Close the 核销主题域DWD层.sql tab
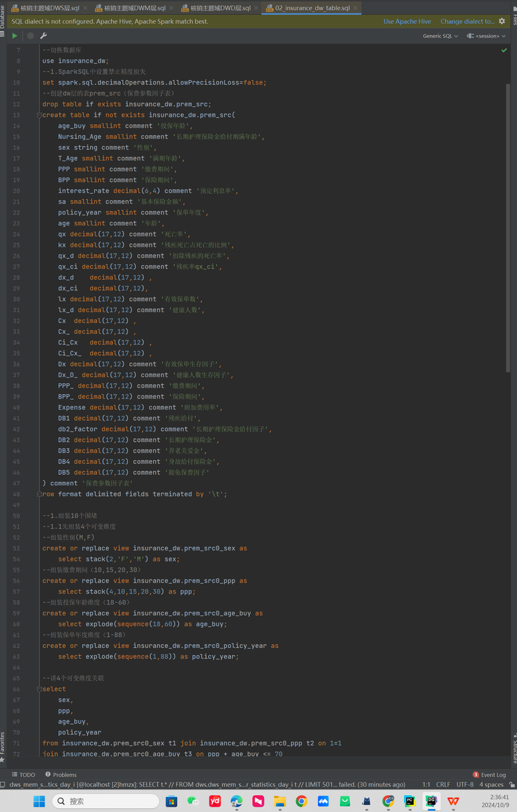This screenshot has height=812, width=517. tap(255, 8)
